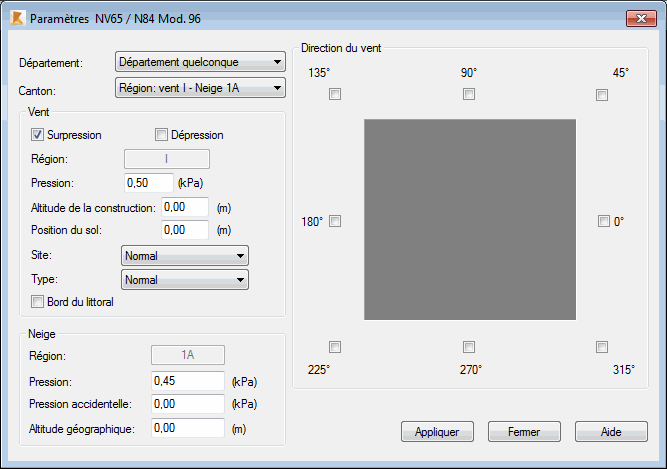This screenshot has height=469, width=667.
Task: Click the Pression accidentelle field
Action: tap(188, 404)
